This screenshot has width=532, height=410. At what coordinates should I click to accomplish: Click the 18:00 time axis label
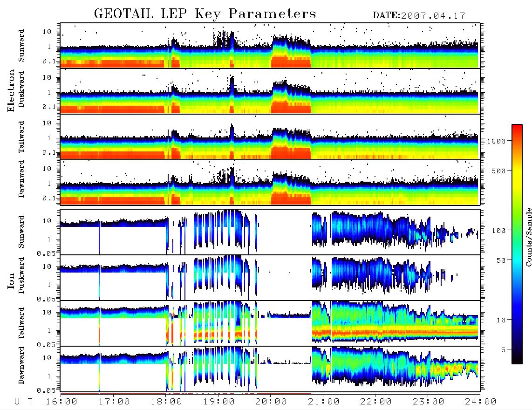click(x=167, y=402)
